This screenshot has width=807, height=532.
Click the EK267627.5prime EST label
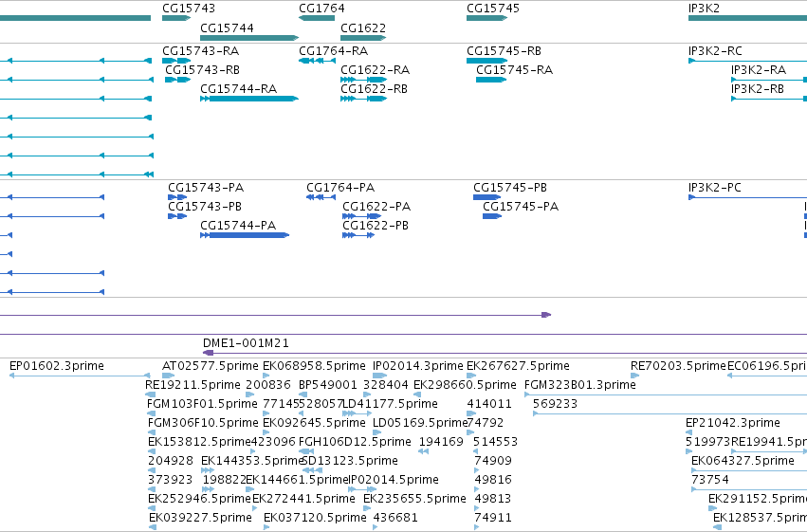(519, 366)
